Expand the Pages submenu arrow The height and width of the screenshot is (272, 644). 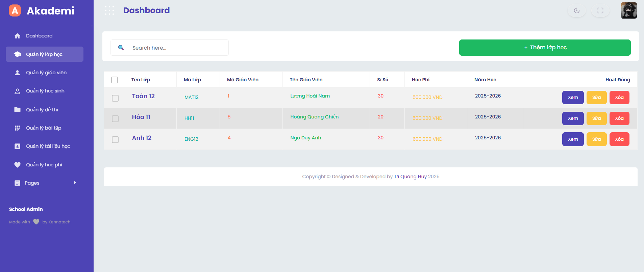pos(75,183)
